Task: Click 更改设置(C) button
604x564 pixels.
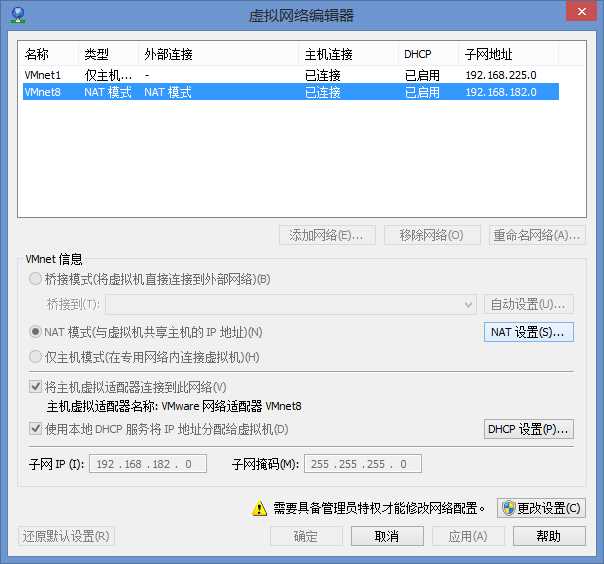Action: pyautogui.click(x=541, y=508)
